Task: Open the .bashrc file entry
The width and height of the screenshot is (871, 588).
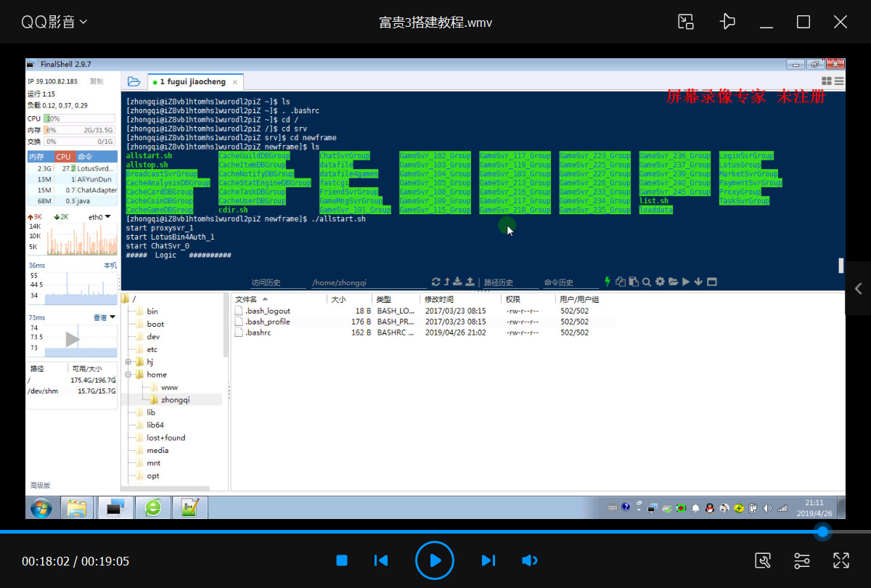Action: click(258, 332)
